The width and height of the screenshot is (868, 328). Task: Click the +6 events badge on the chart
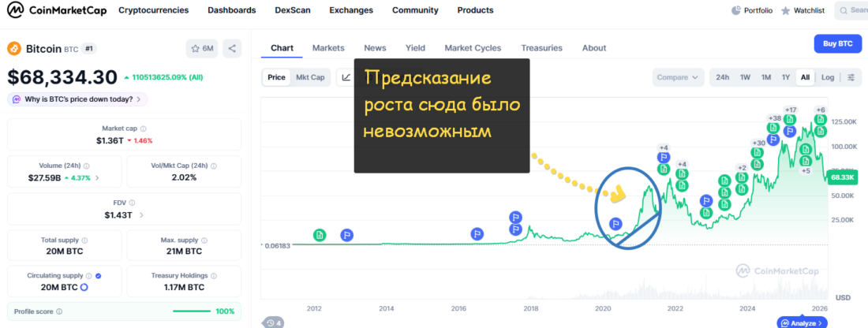click(821, 110)
